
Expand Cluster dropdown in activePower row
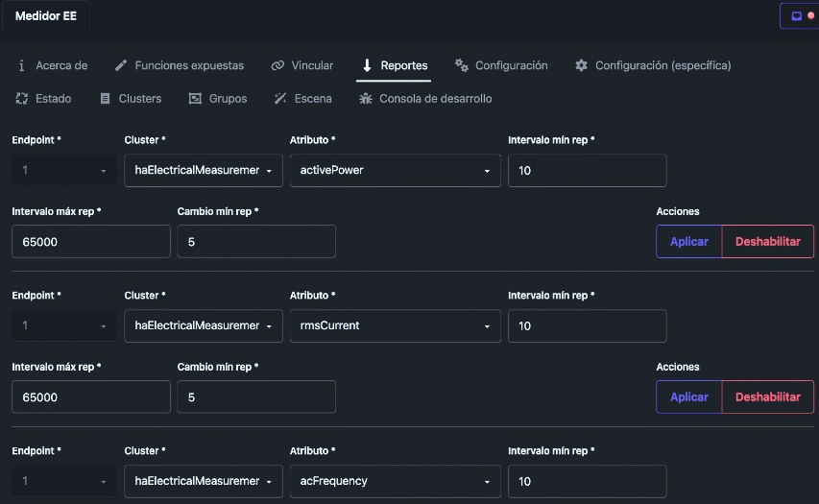click(x=204, y=170)
